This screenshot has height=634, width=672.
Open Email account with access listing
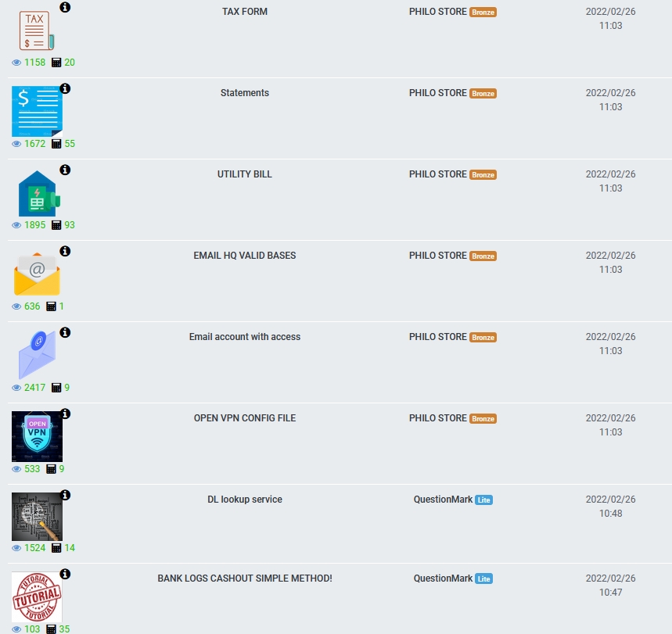[245, 337]
